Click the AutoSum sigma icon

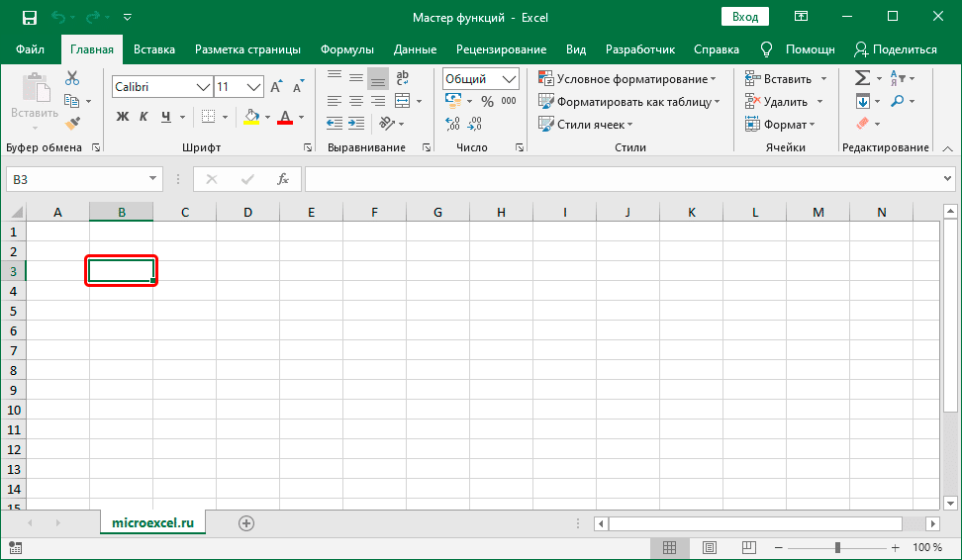point(862,78)
